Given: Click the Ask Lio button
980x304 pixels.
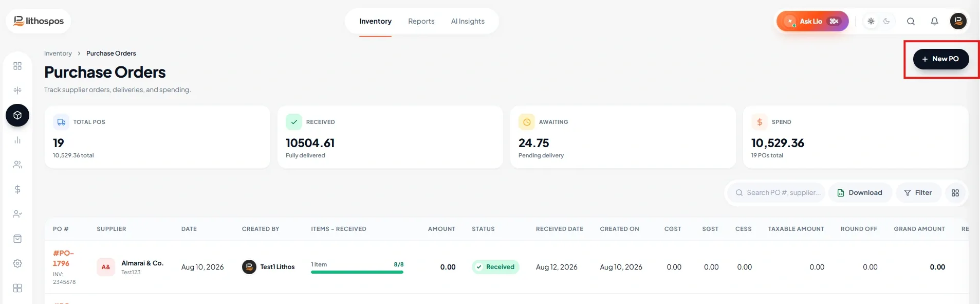Looking at the screenshot, I should pos(812,21).
